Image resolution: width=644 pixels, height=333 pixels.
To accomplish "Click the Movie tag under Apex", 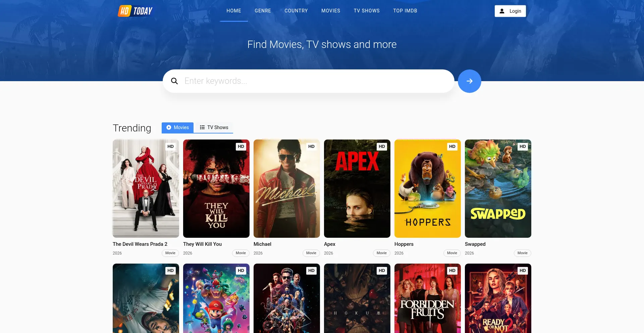I will pyautogui.click(x=382, y=253).
